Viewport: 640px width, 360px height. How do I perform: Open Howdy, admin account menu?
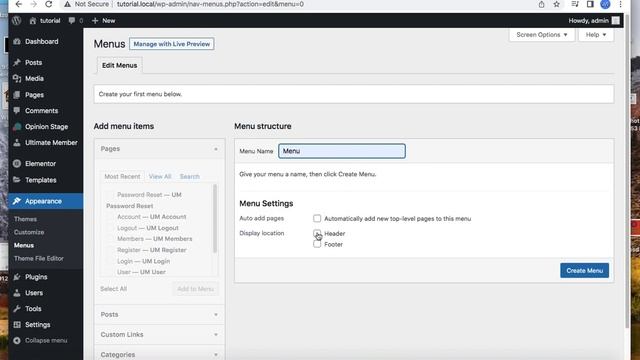click(594, 20)
